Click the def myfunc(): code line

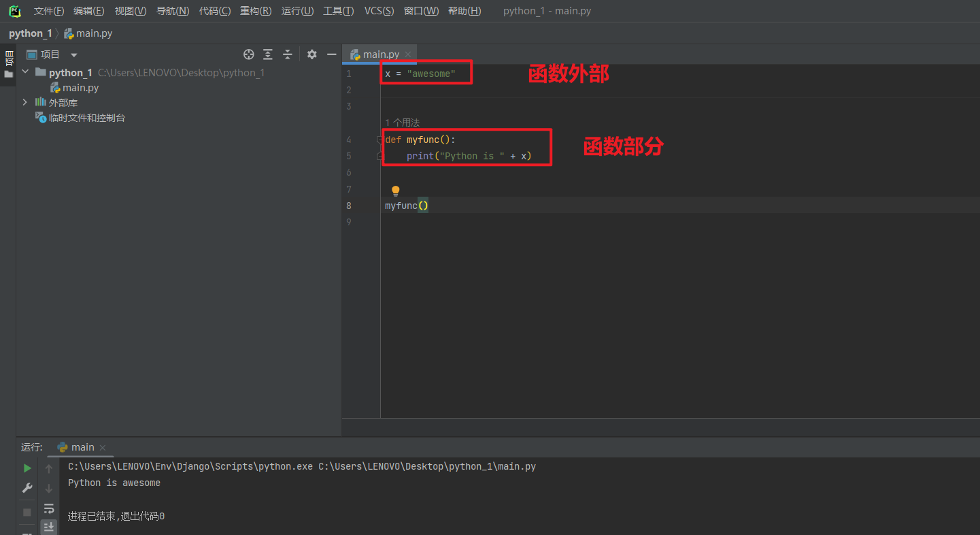[x=420, y=140]
